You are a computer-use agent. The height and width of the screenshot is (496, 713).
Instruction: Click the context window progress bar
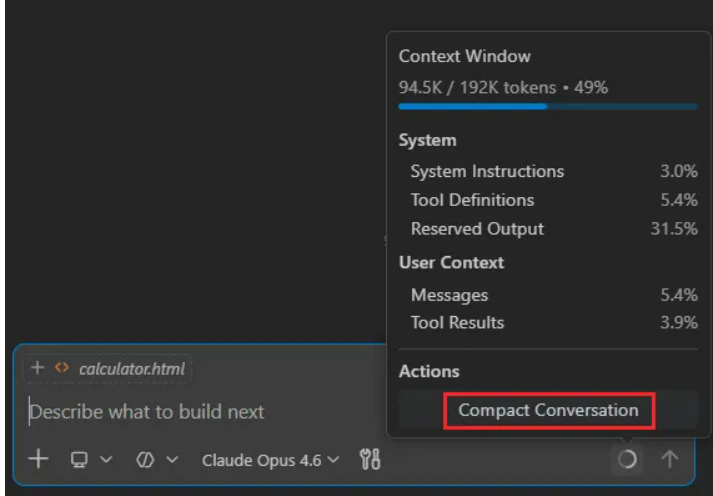coord(547,106)
